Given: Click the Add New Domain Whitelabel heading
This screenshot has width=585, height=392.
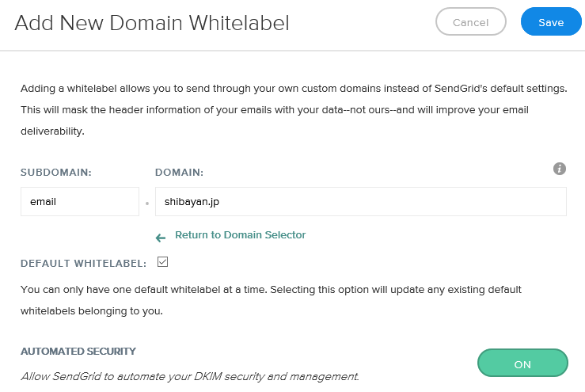Looking at the screenshot, I should (x=152, y=23).
